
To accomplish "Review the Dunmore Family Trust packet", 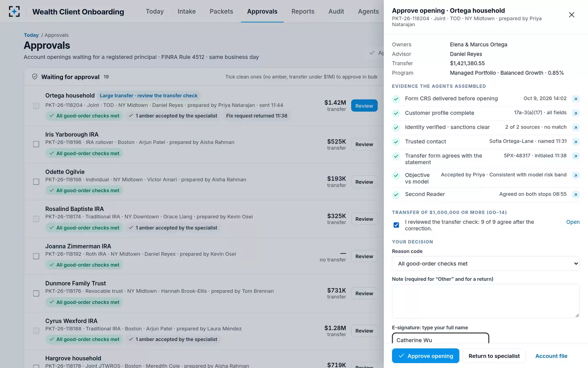I will point(364,294).
